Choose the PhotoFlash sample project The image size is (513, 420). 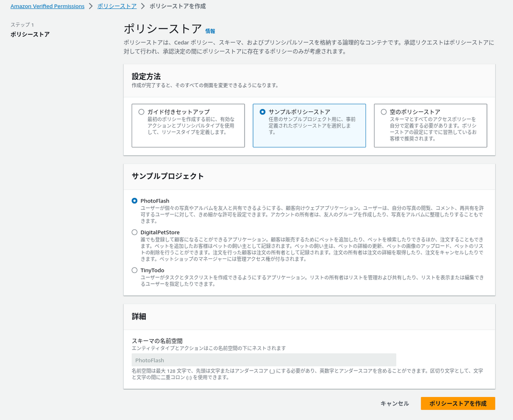tap(135, 200)
